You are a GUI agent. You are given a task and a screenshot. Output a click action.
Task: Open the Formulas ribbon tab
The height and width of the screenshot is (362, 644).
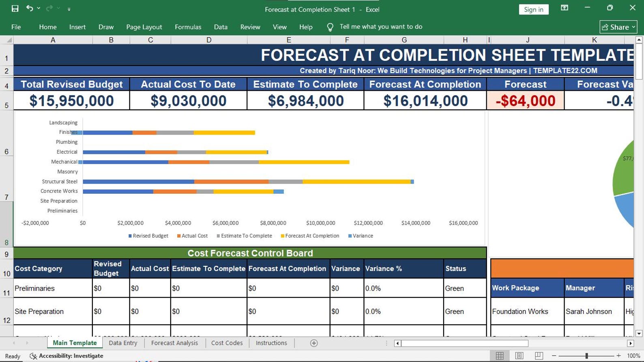(x=188, y=27)
